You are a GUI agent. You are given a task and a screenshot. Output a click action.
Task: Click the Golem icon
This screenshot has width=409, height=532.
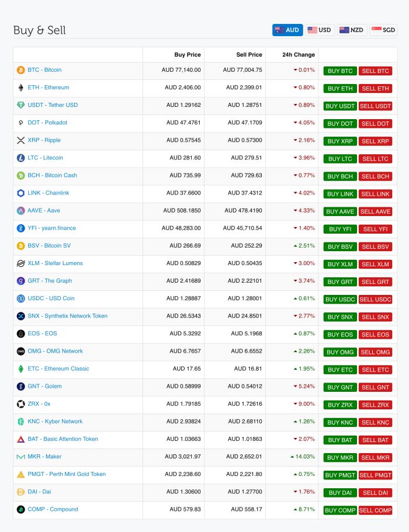(x=20, y=387)
